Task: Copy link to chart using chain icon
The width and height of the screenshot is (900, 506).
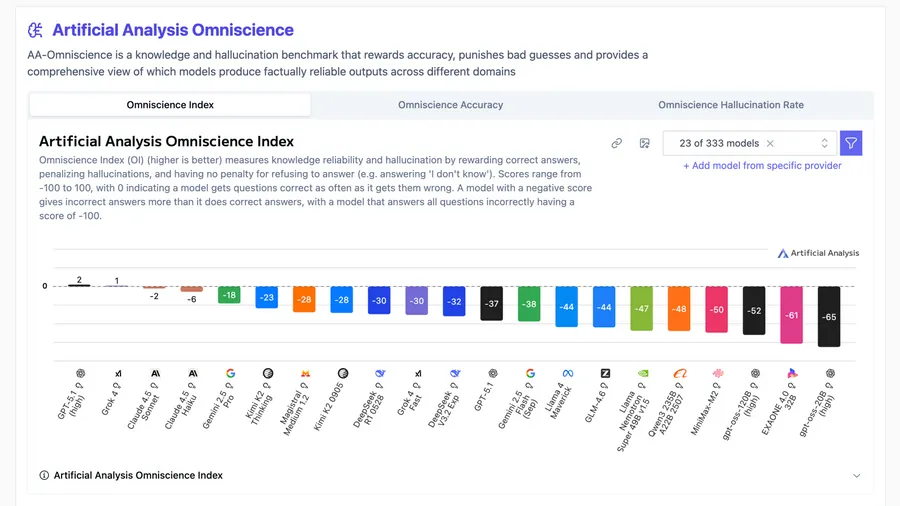Action: point(617,144)
